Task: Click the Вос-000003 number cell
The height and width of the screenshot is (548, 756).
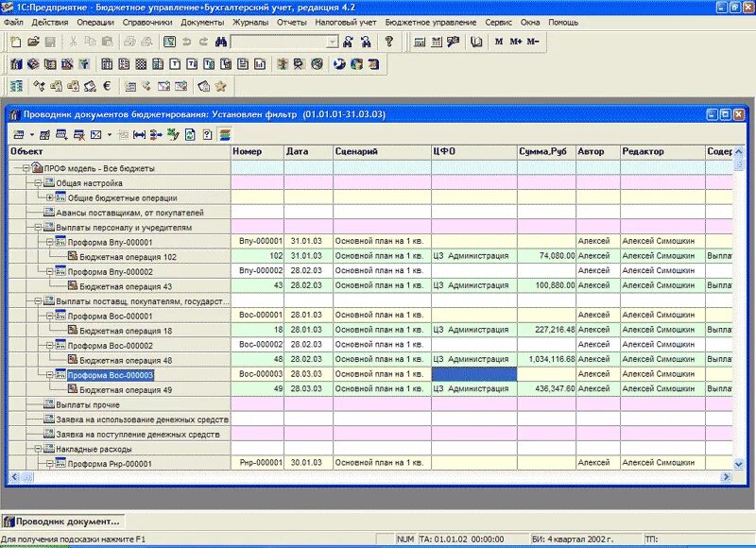Action: [258, 374]
